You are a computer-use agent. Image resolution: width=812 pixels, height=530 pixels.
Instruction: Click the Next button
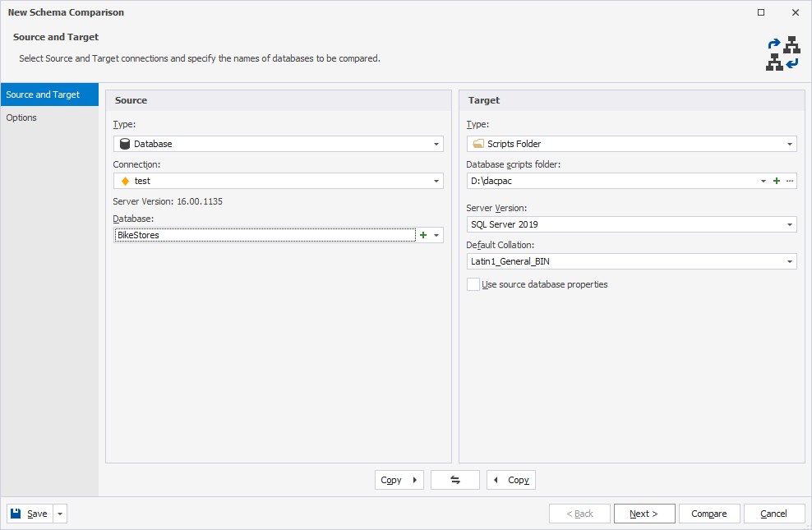(644, 513)
